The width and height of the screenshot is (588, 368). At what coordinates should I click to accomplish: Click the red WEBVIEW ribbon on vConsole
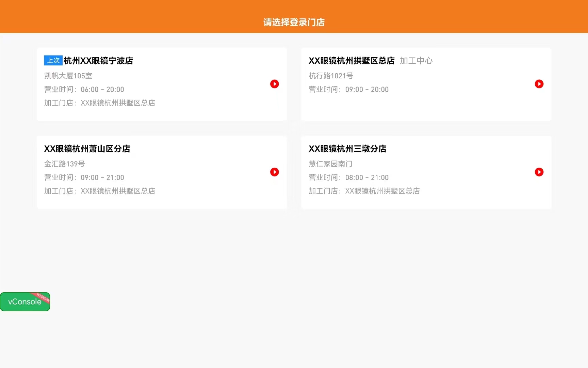[44, 297]
